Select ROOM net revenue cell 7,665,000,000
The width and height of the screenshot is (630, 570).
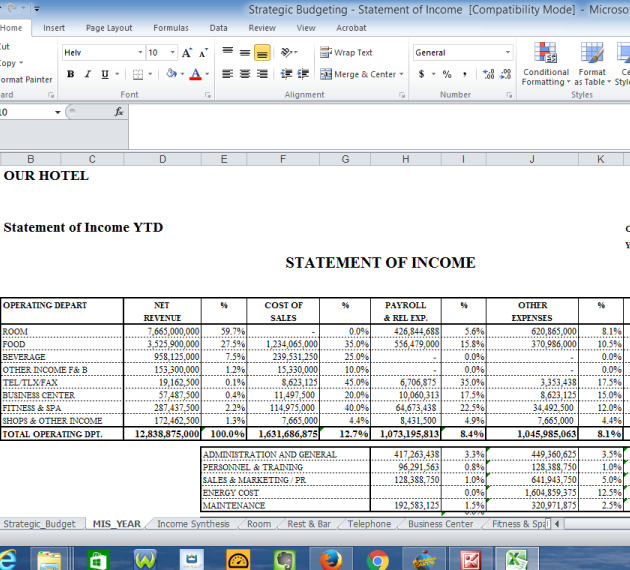coord(162,331)
